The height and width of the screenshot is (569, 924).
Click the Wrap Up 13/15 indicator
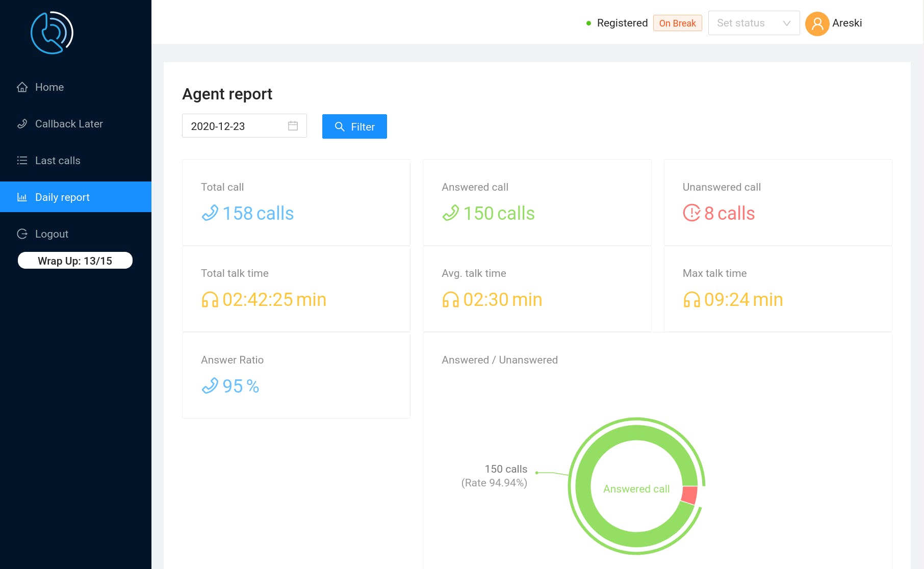pos(75,261)
